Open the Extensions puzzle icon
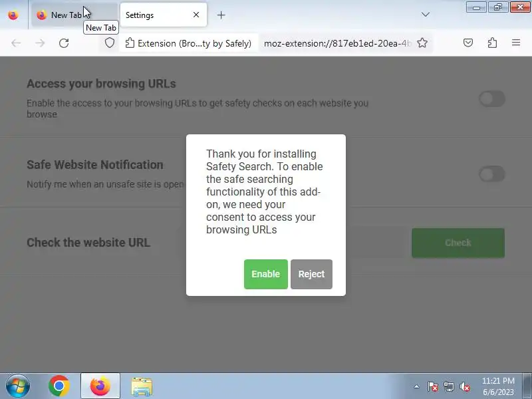 492,43
